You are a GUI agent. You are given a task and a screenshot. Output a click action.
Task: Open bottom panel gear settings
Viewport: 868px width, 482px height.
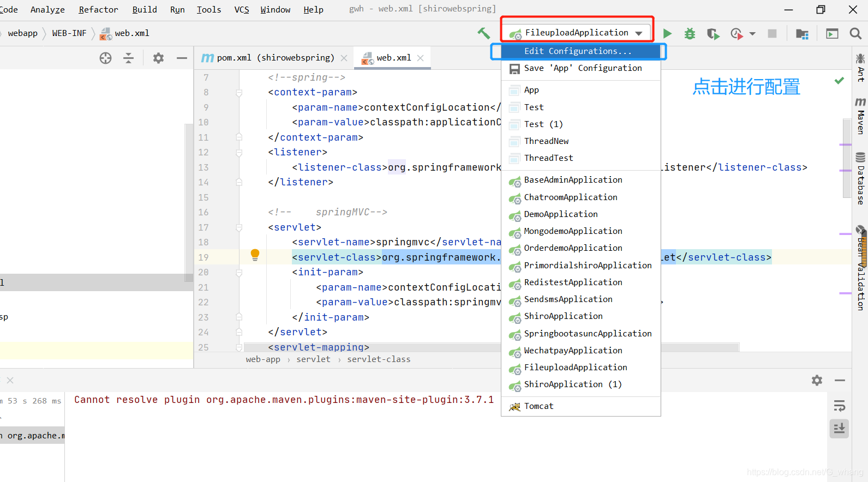817,380
